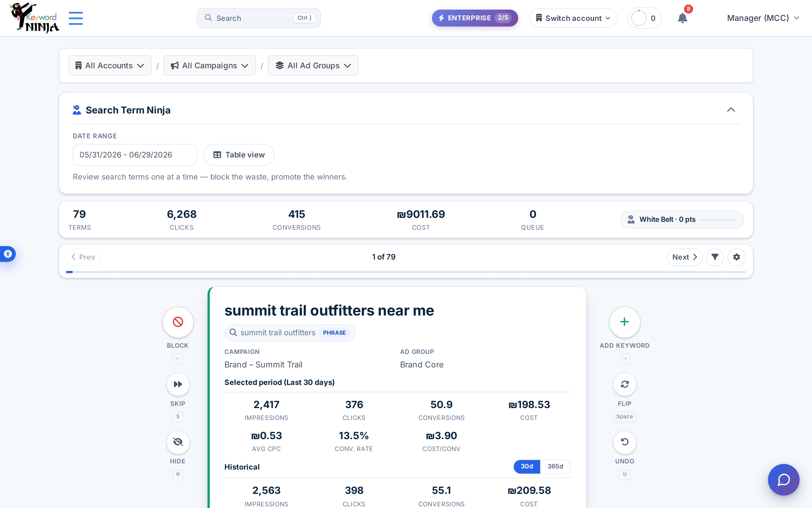Click the 6,268 CLICKS stat
Viewport: 812px width, 508px height.
click(x=182, y=220)
